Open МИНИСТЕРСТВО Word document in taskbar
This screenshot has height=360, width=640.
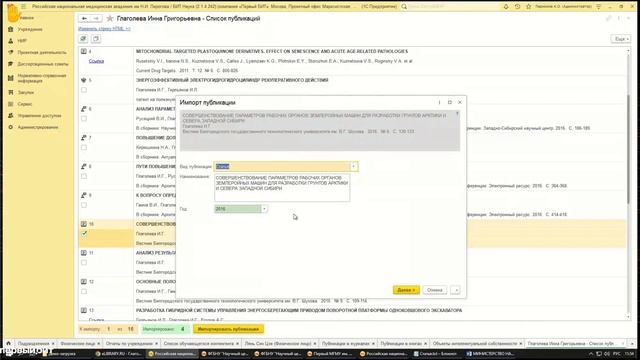click(490, 354)
